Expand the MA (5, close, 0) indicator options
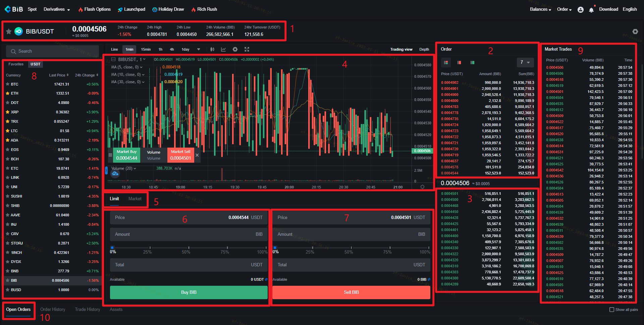Image resolution: width=644 pixels, height=325 pixels. (x=141, y=67)
